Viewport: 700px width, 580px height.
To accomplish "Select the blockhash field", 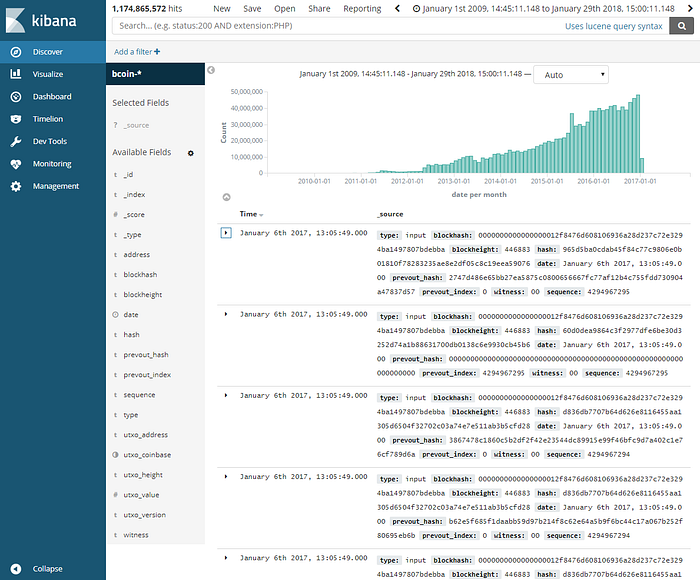I will click(x=140, y=275).
